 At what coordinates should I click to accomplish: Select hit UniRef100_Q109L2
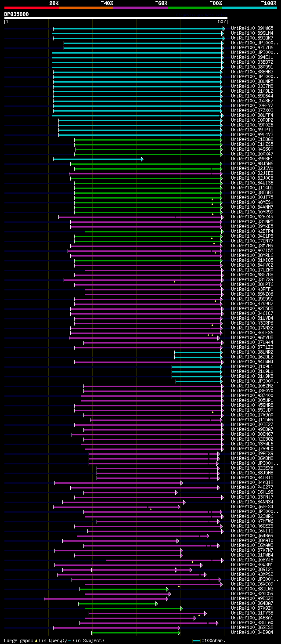coord(252,91)
